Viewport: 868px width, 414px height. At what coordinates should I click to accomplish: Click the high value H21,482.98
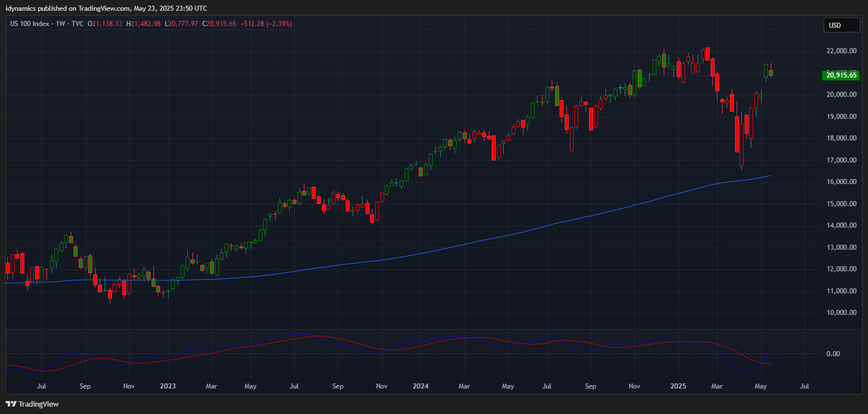coord(144,24)
